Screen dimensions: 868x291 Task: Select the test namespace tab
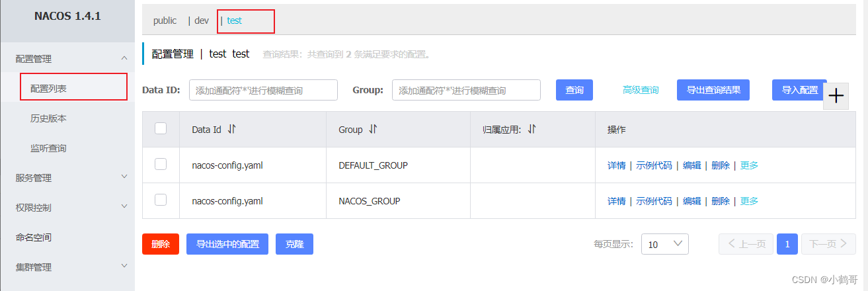pos(234,21)
